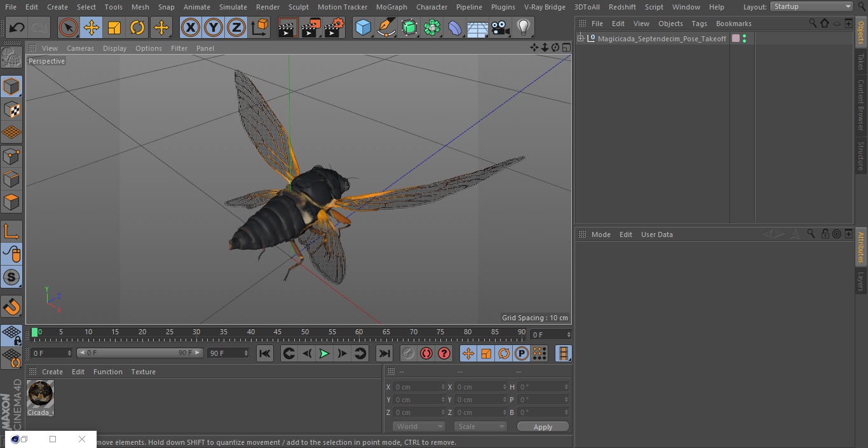Click Render View clapperboard icon
Viewport: 868px width, 448px height.
288,27
